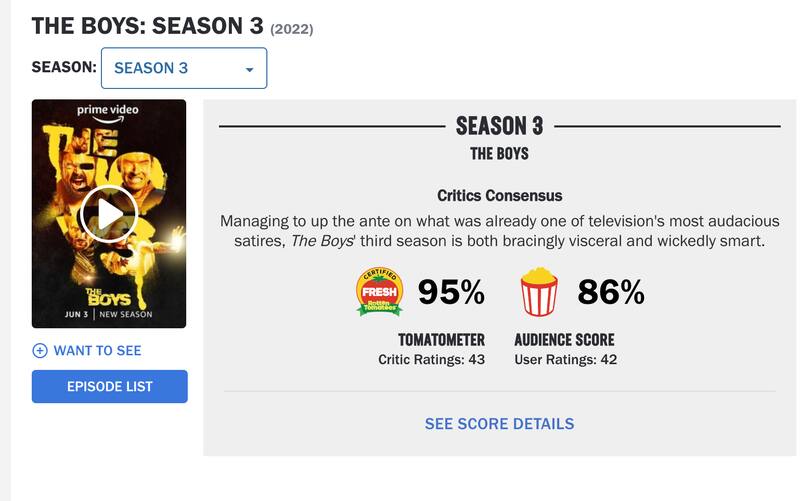Click the Want to See text link

pyautogui.click(x=97, y=351)
